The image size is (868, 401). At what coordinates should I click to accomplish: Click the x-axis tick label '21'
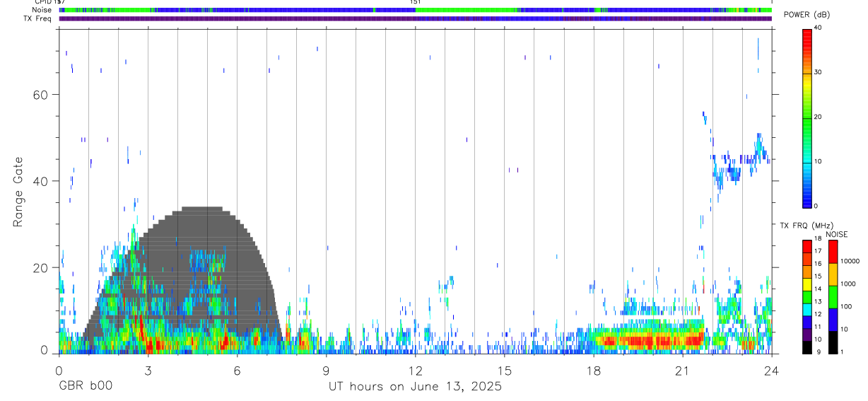pyautogui.click(x=682, y=370)
